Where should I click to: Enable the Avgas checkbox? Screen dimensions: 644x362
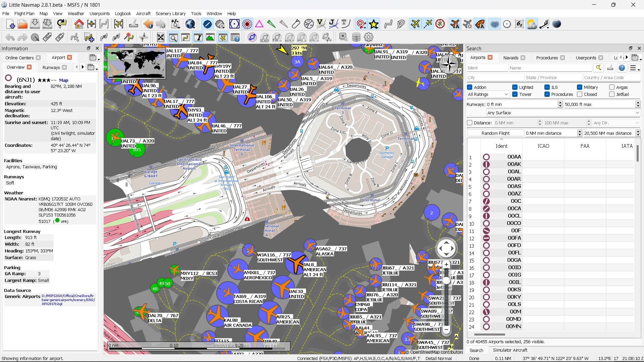[x=611, y=87]
